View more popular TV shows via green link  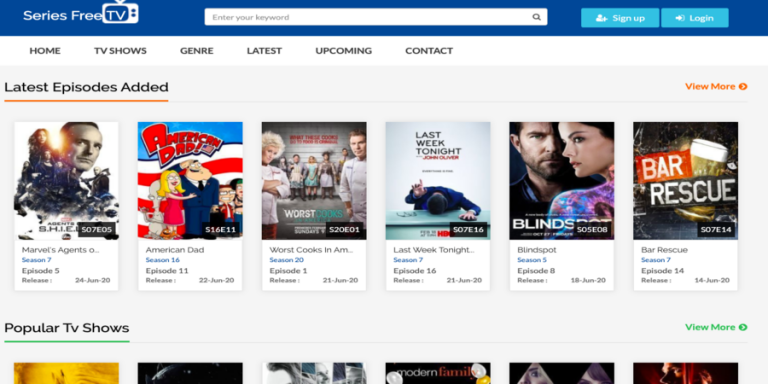point(716,327)
